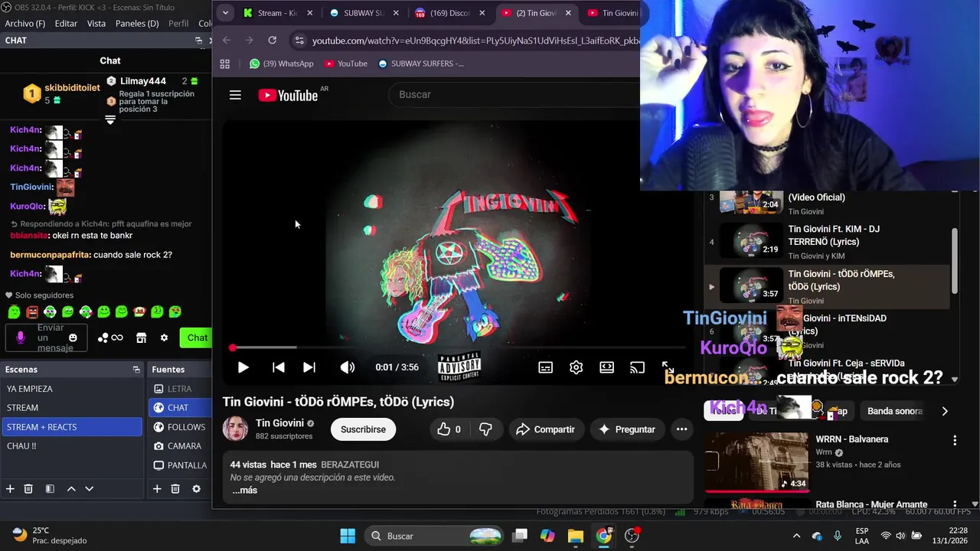Subscribe with the Suscribirse button
The width and height of the screenshot is (980, 551).
(363, 429)
